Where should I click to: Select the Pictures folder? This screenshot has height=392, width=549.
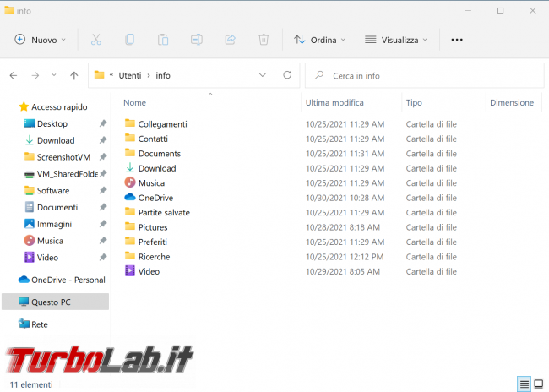point(153,227)
